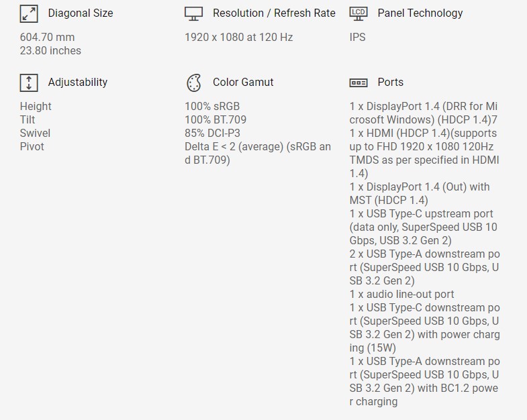Screen dimensions: 527x420
Task: Click the 1920 x 1080 at 120 Hz text
Action: [239, 38]
